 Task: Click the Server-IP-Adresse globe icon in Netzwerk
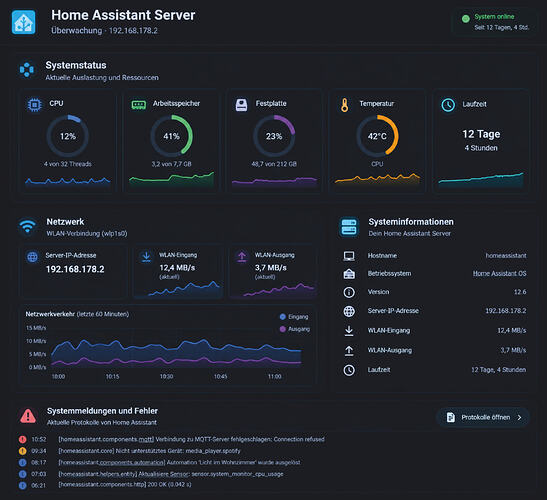(x=33, y=257)
